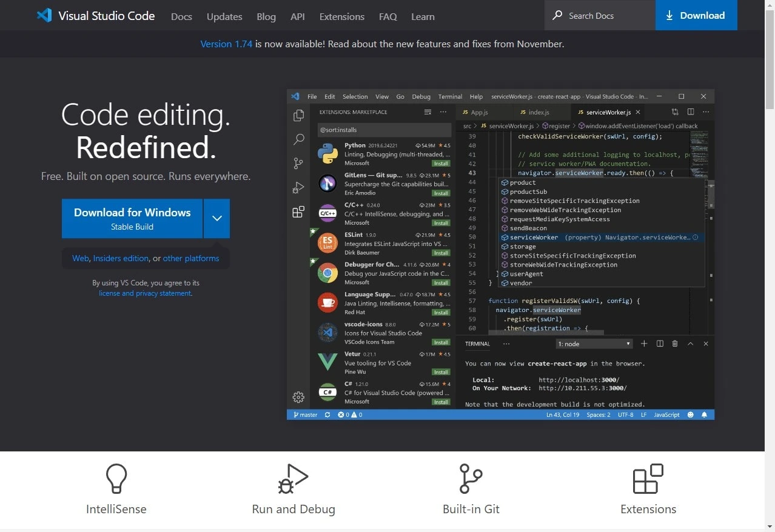The image size is (775, 532).
Task: Open notifications via the status bar bell
Action: click(703, 414)
